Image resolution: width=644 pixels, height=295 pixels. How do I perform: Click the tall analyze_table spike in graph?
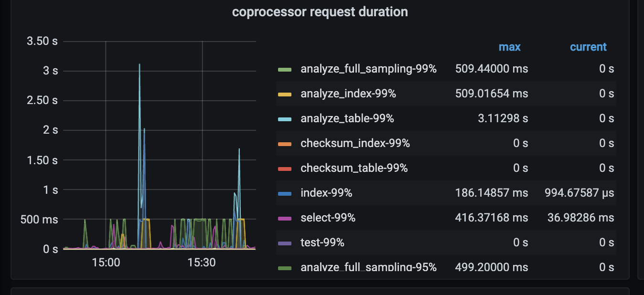(x=140, y=67)
